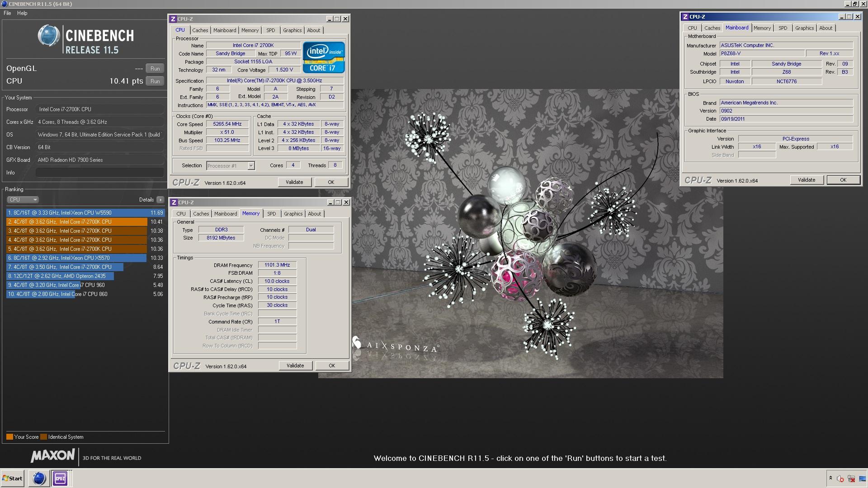This screenshot has width=868, height=488.
Task: Click CAS# Latency value 10.0 clocks
Action: click(277, 281)
